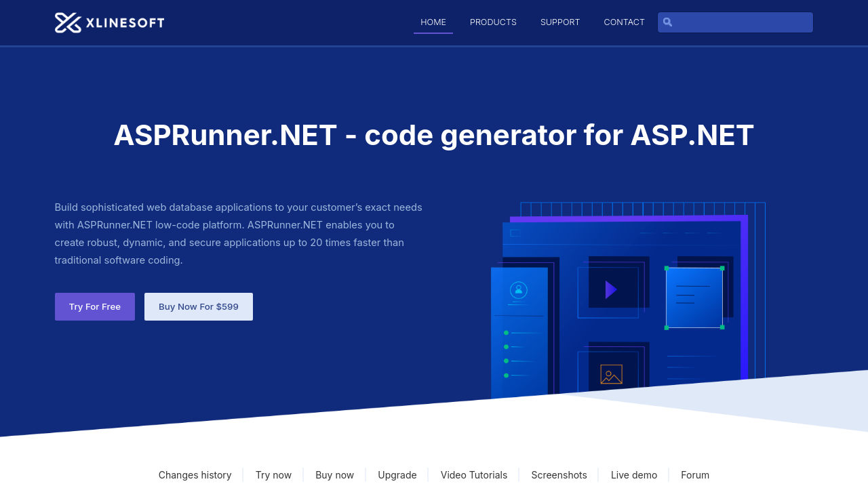Click the selected document box in illustration
Image resolution: width=868 pixels, height=488 pixels.
pos(694,298)
